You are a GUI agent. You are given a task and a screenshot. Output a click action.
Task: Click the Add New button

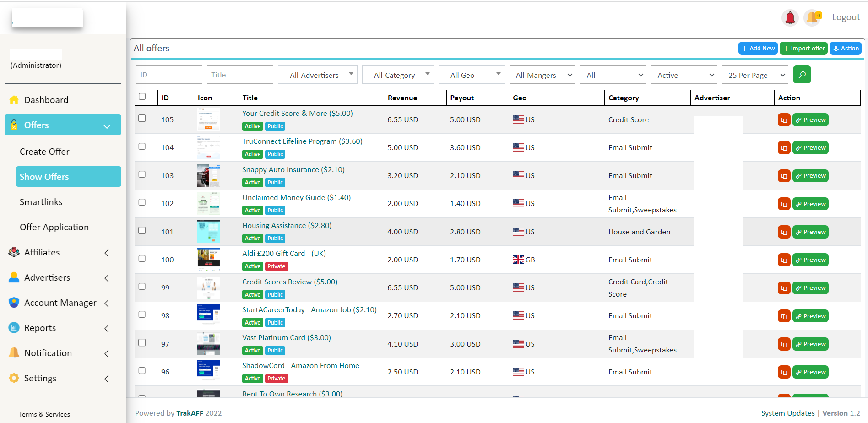(x=758, y=48)
